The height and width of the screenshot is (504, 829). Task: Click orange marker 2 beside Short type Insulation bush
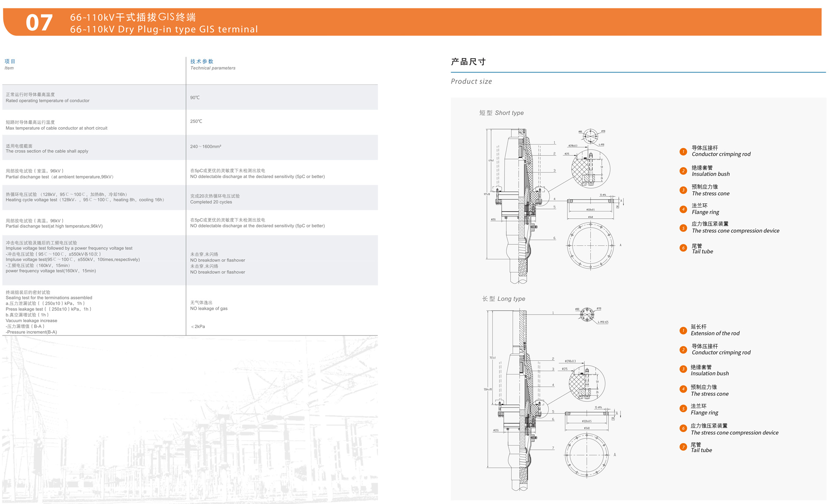point(683,171)
